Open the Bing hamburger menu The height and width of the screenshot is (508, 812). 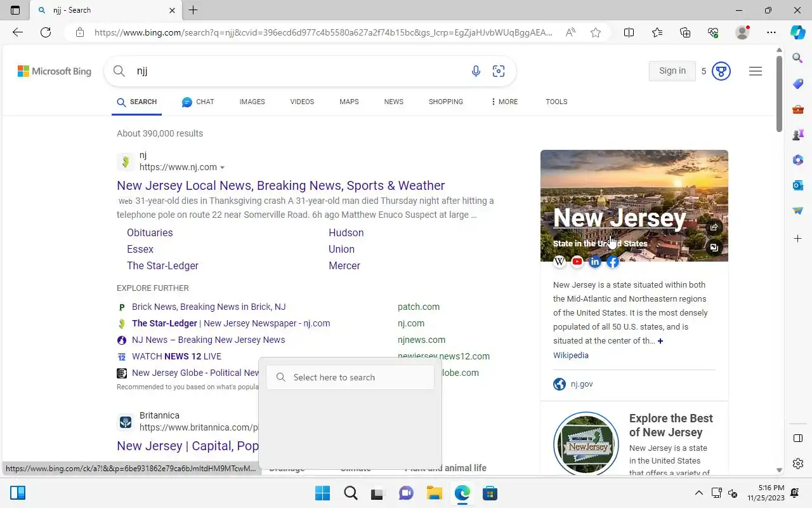pyautogui.click(x=755, y=71)
